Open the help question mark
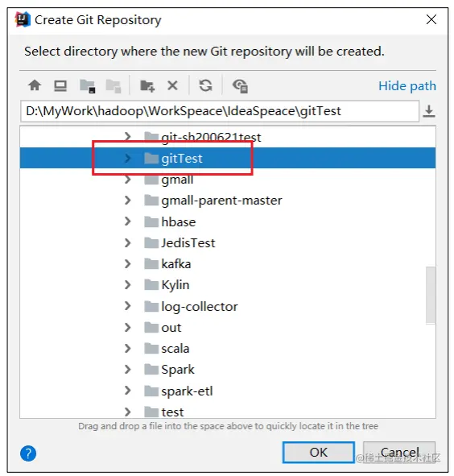This screenshot has width=454, height=476. [x=28, y=453]
